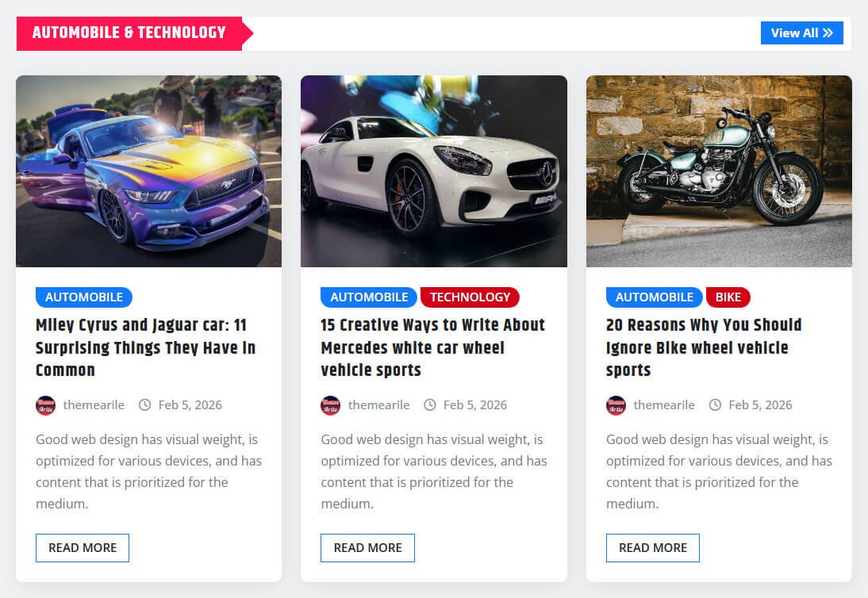Open the teal motorcycle image
The height and width of the screenshot is (598, 868).
coord(719,171)
